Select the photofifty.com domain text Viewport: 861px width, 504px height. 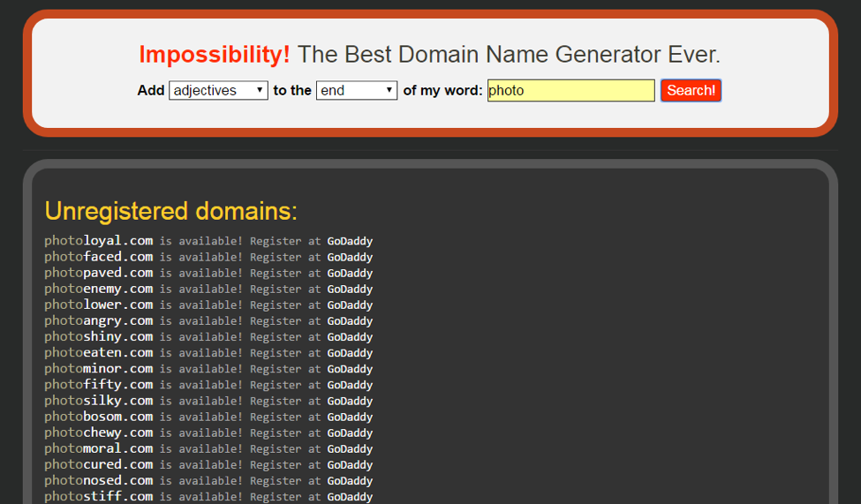99,384
